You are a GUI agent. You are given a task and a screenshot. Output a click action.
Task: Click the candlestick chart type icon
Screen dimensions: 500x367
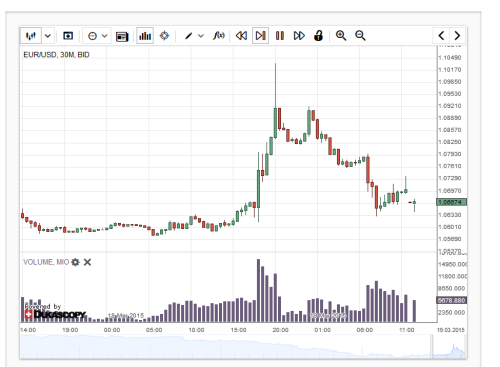click(x=31, y=36)
